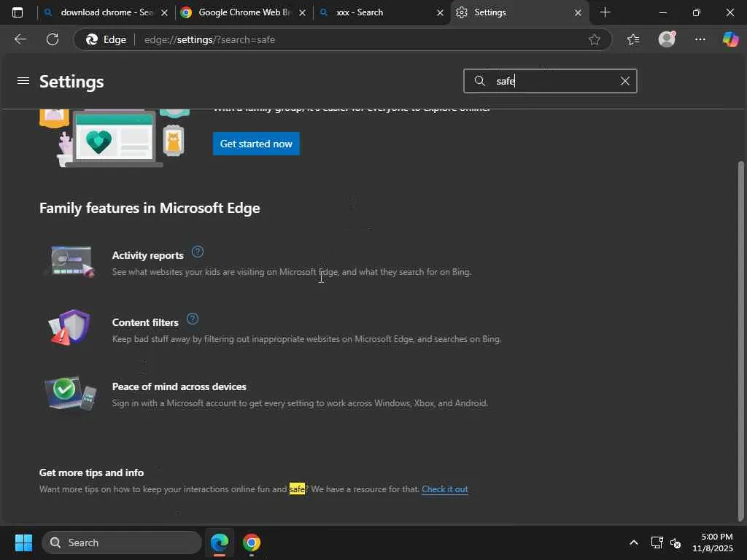Select the Content filters heading
The height and width of the screenshot is (560, 747).
coord(145,322)
